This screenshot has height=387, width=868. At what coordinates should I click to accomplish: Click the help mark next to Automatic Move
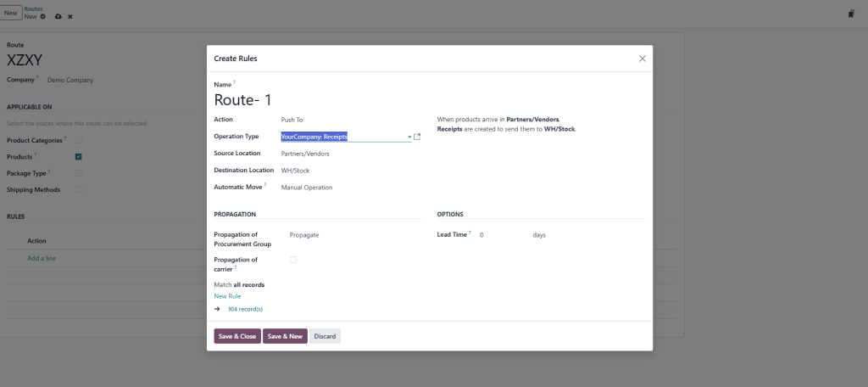(x=265, y=186)
